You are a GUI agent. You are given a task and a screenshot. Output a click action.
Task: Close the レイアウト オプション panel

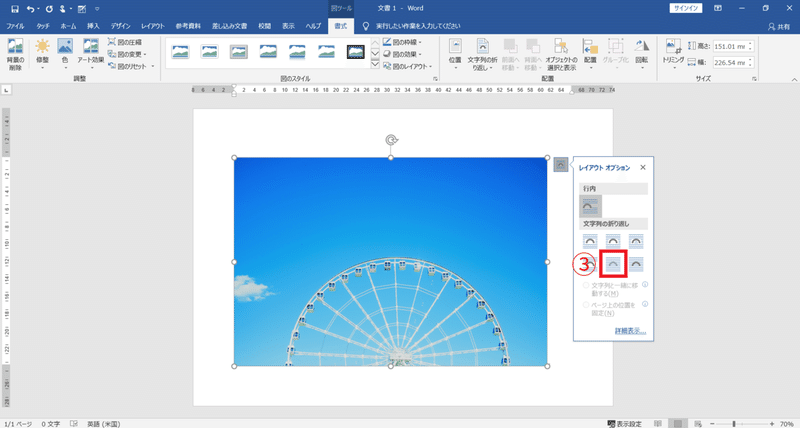point(643,167)
